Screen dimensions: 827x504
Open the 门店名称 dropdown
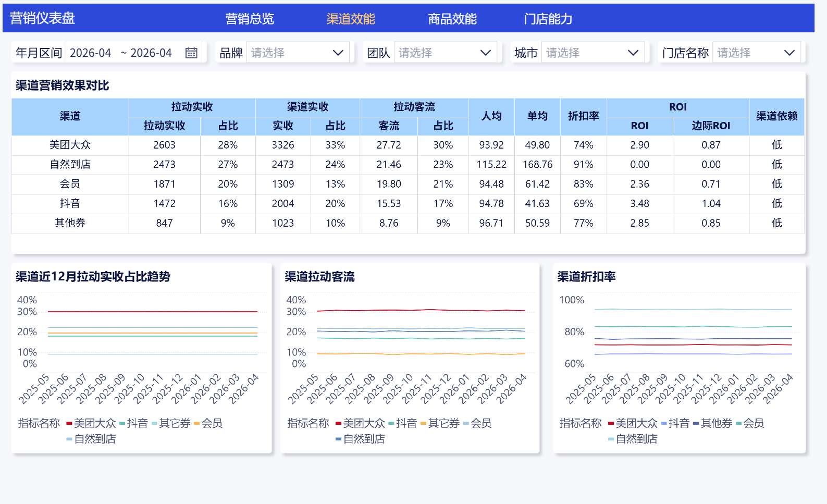757,53
